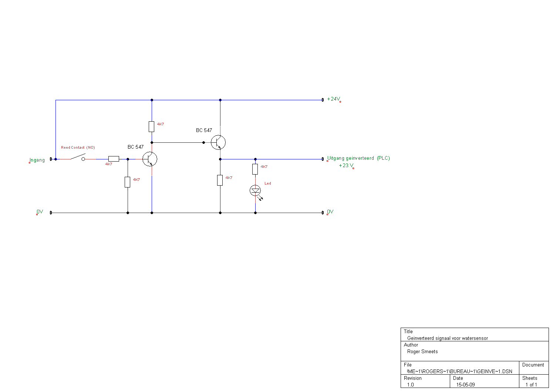The height and width of the screenshot is (392, 553).
Task: Click the Ingang input terminal
Action: coord(51,159)
